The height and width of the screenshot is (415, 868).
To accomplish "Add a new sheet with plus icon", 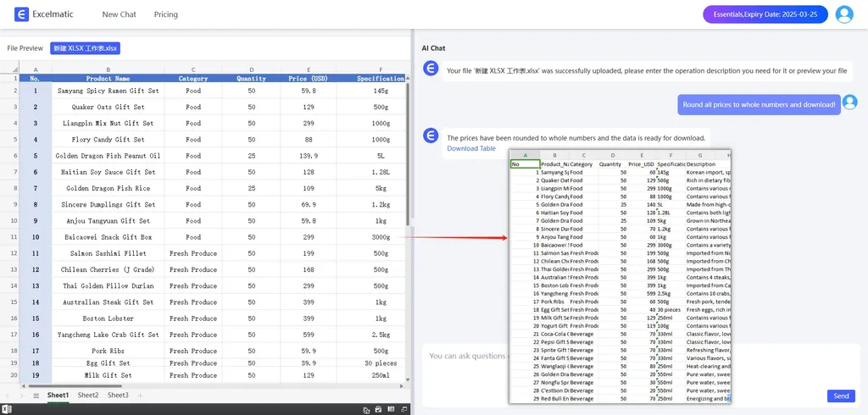I will (x=140, y=396).
